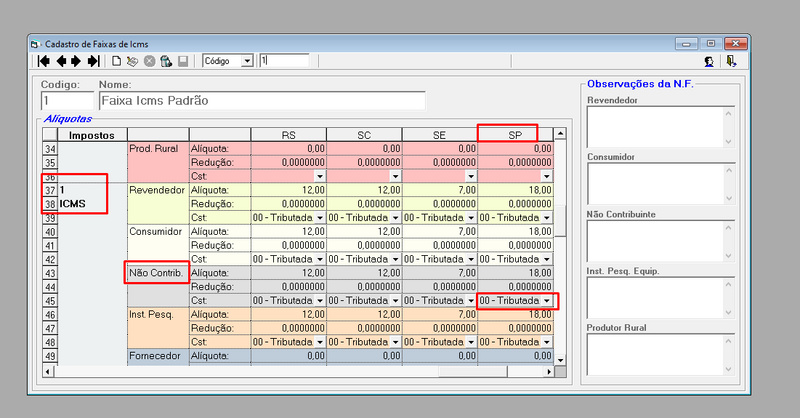Click the Não Contrib. Alíquota cell for SC
Screen dimensions: 800x418
coord(364,273)
